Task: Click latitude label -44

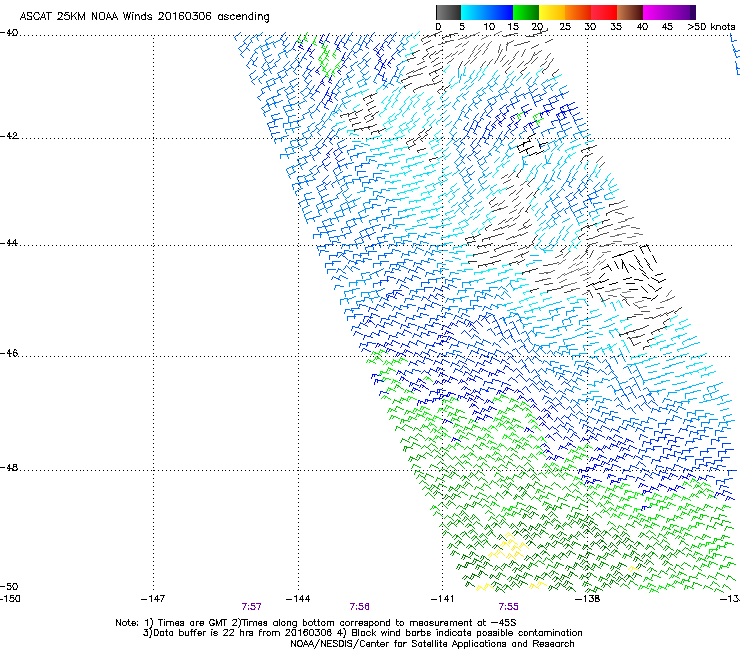Action: tap(9, 243)
